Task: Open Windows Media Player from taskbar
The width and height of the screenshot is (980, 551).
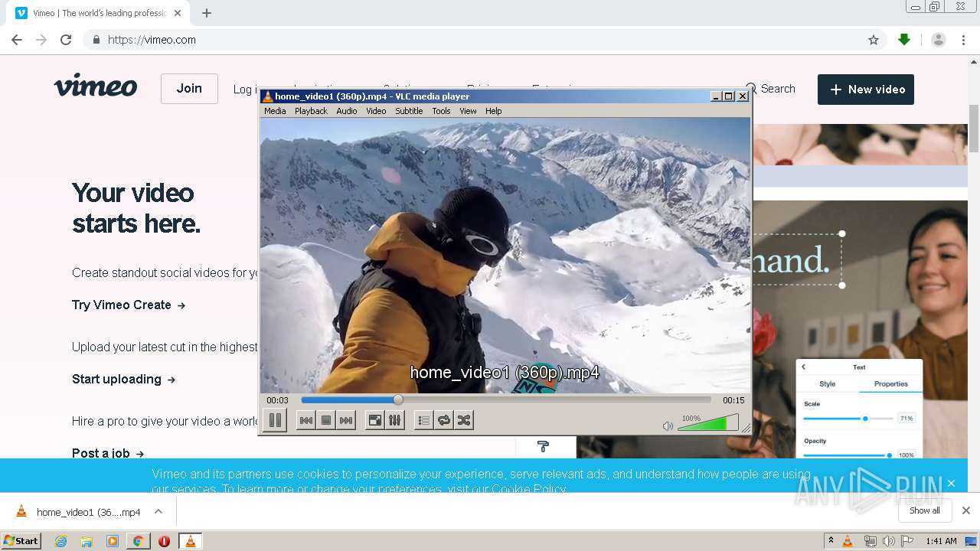Action: (x=113, y=541)
